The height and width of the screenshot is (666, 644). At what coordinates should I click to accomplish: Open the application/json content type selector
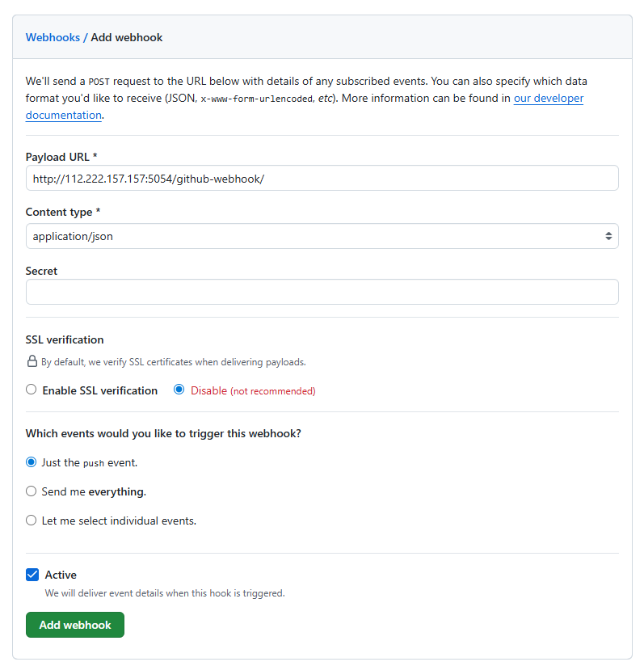pyautogui.click(x=322, y=236)
